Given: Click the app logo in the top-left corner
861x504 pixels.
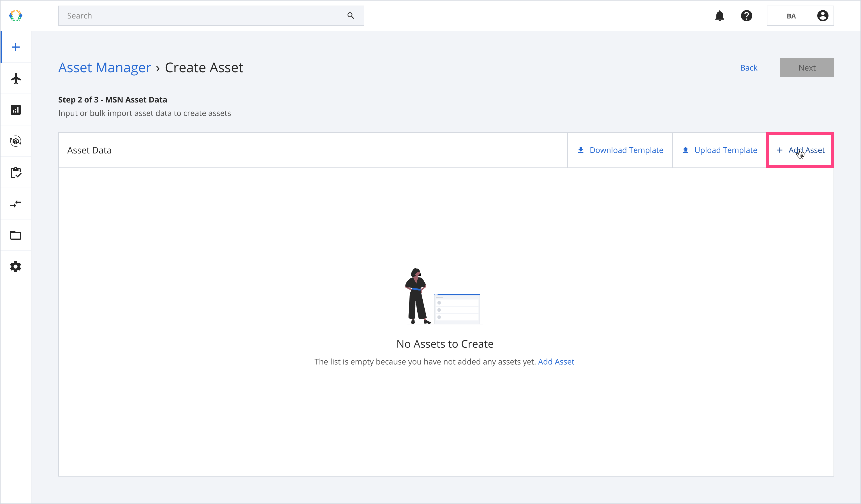Looking at the screenshot, I should click(x=15, y=16).
